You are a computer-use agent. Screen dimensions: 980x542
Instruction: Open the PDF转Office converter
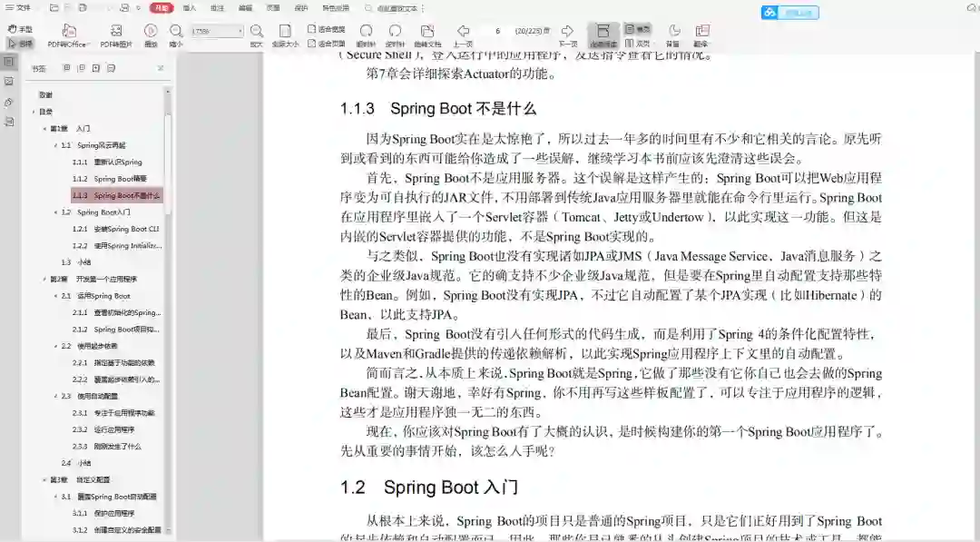(69, 35)
